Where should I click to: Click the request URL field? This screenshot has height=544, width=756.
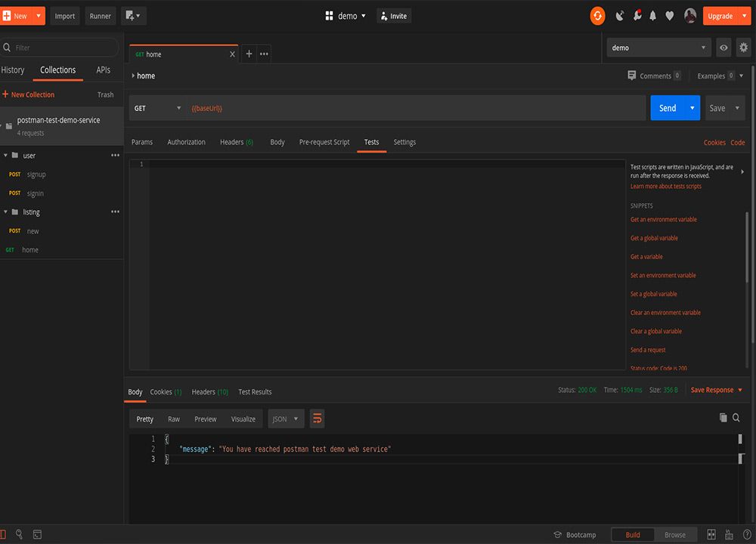point(417,108)
